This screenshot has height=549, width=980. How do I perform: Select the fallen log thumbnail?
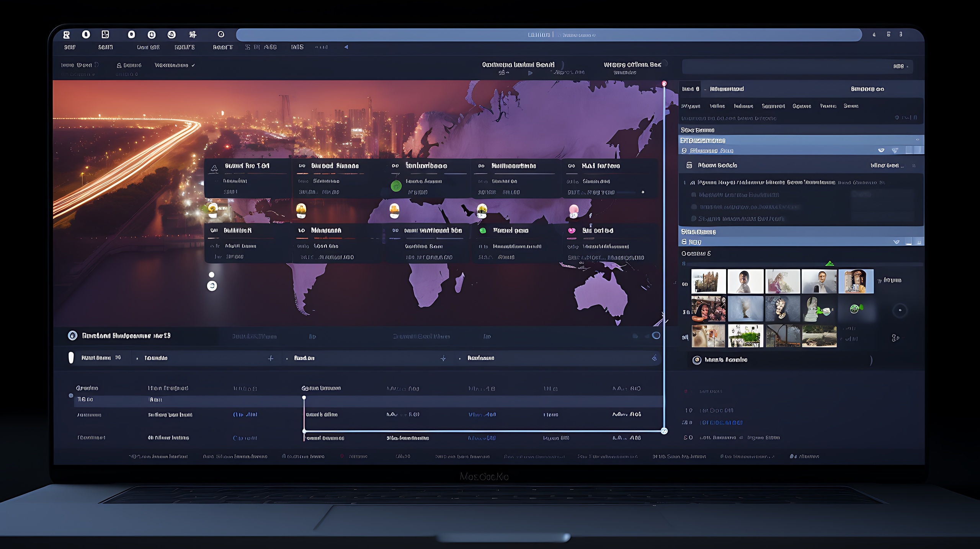click(819, 336)
